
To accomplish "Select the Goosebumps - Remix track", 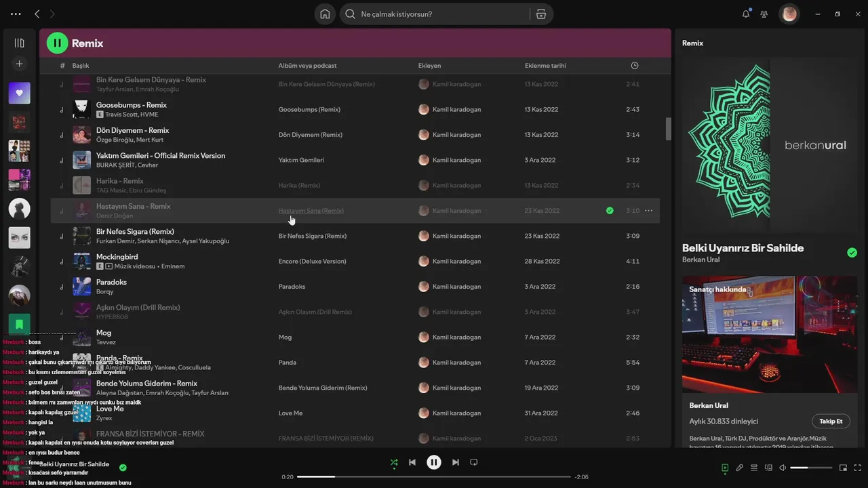I will [x=132, y=105].
